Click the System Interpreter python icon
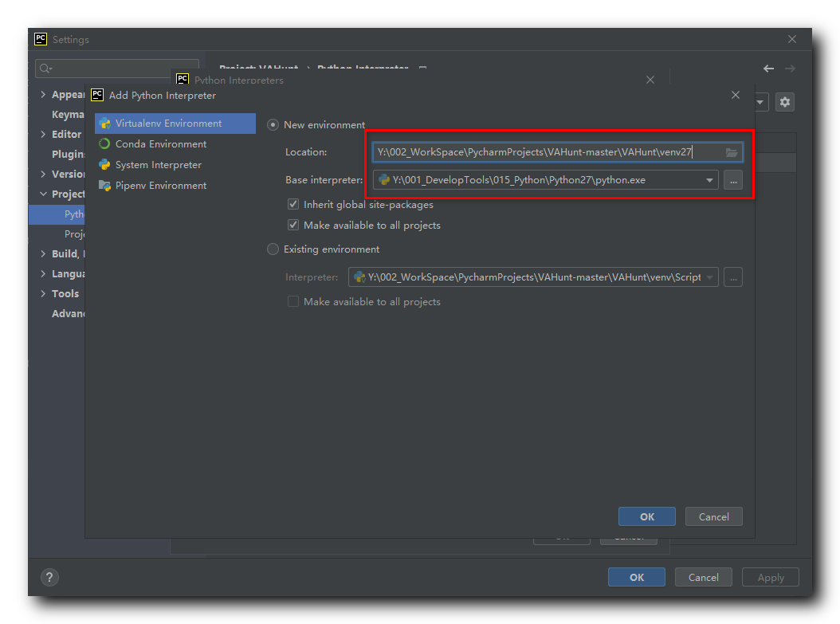Screen dimensions: 840x624 pyautogui.click(x=104, y=164)
